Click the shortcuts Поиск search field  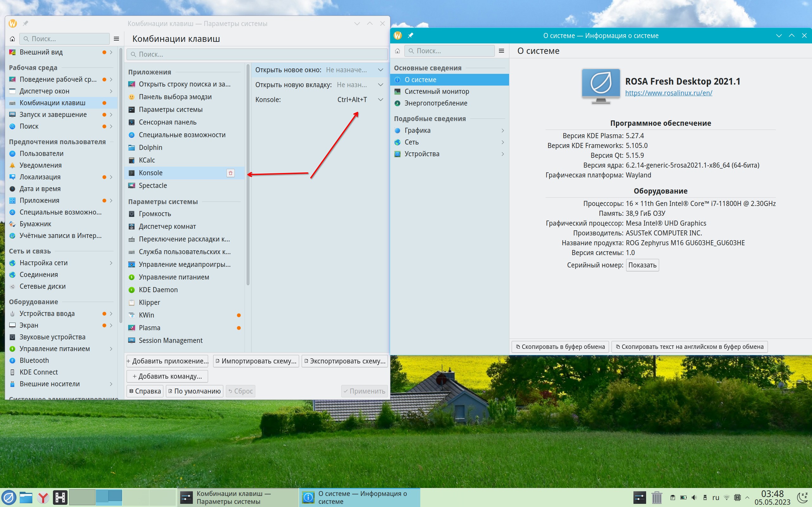[x=257, y=54]
